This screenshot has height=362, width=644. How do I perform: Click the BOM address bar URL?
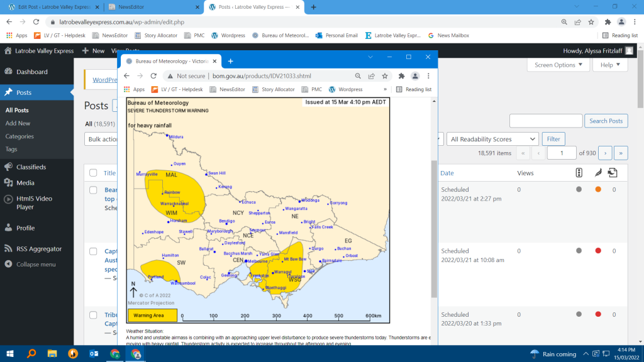pyautogui.click(x=262, y=76)
